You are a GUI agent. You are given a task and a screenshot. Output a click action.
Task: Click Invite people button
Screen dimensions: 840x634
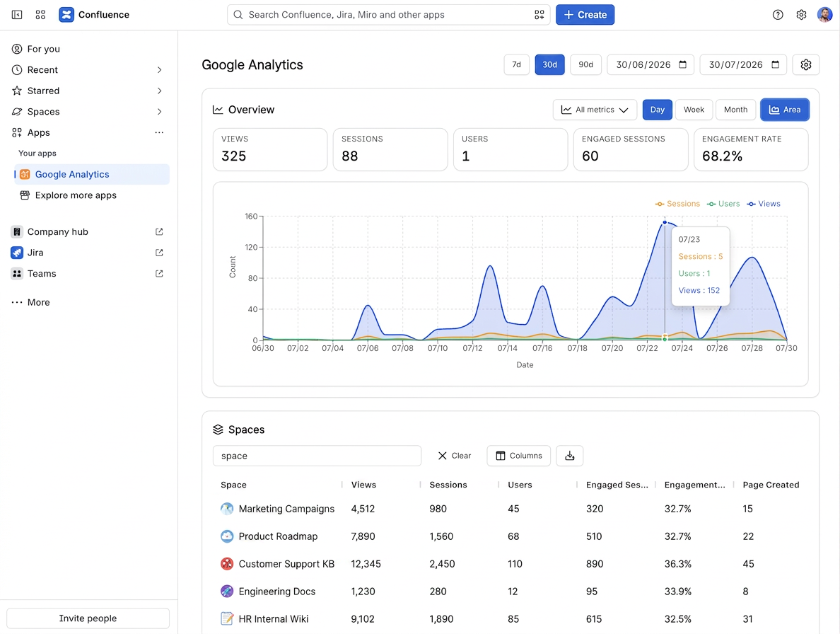[88, 618]
